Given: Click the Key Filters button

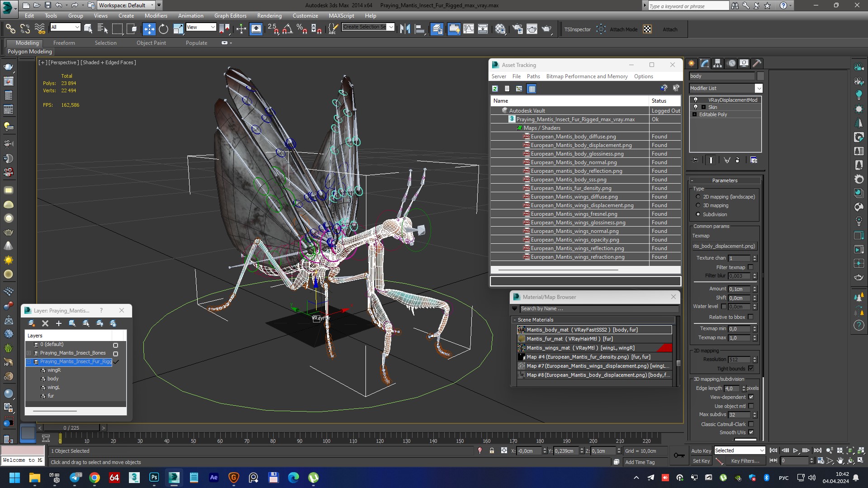Looking at the screenshot, I should click(x=745, y=461).
